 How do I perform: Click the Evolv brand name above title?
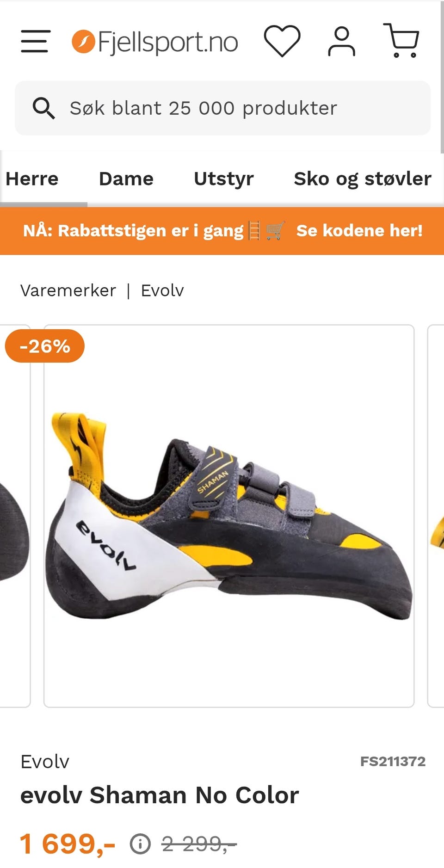pos(45,762)
